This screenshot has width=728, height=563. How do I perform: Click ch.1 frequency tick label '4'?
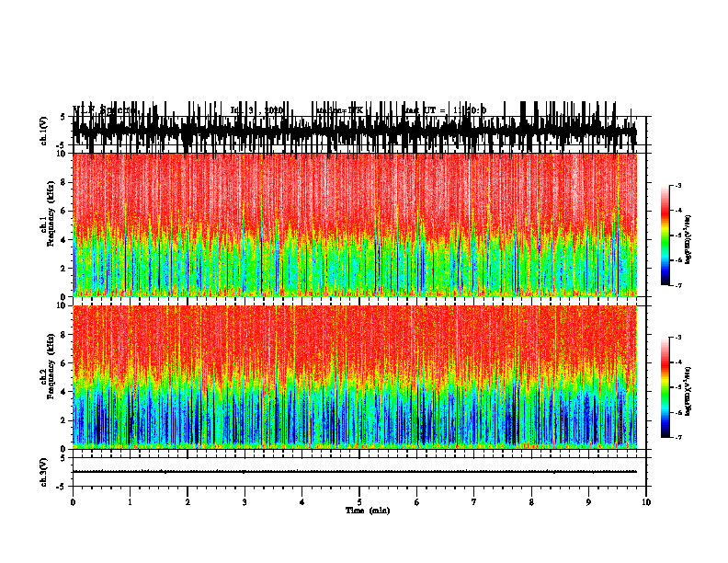pos(63,240)
